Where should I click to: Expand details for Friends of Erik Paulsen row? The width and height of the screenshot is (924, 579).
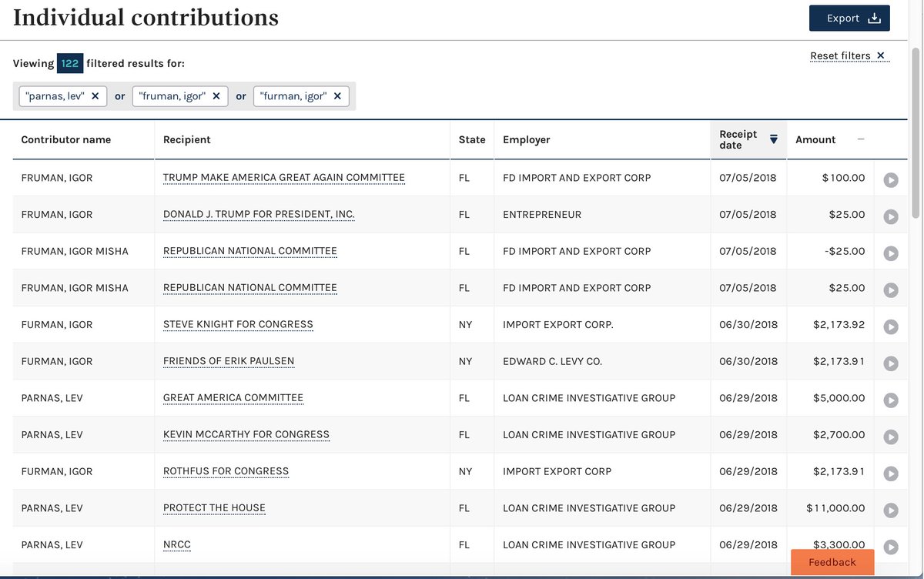click(x=891, y=363)
